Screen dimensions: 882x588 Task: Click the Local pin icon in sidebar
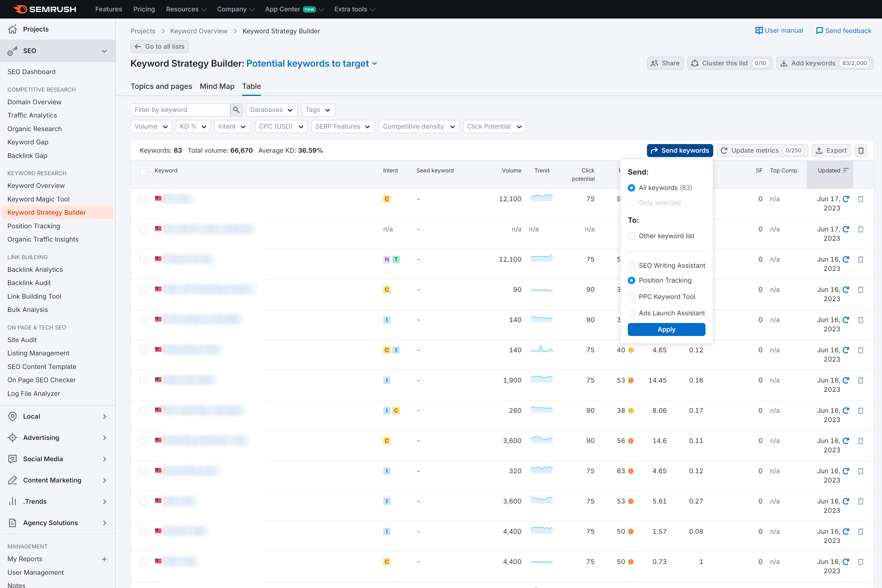[x=12, y=416]
